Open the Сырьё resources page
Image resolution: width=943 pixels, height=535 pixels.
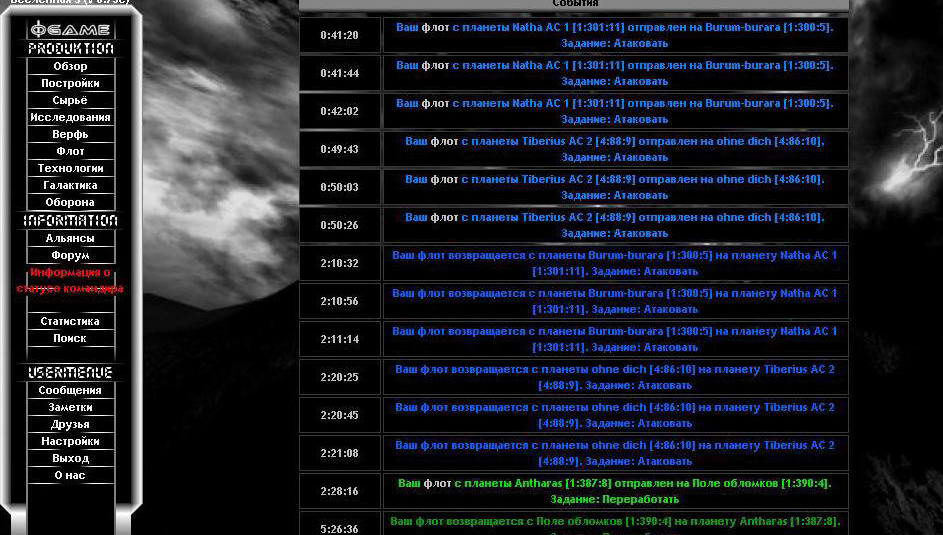click(x=70, y=100)
